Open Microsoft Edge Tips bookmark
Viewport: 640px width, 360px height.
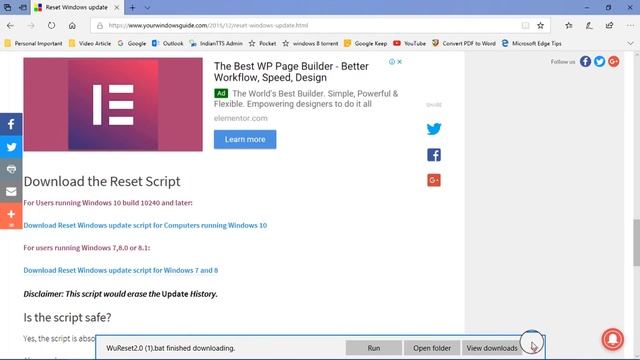pos(531,43)
